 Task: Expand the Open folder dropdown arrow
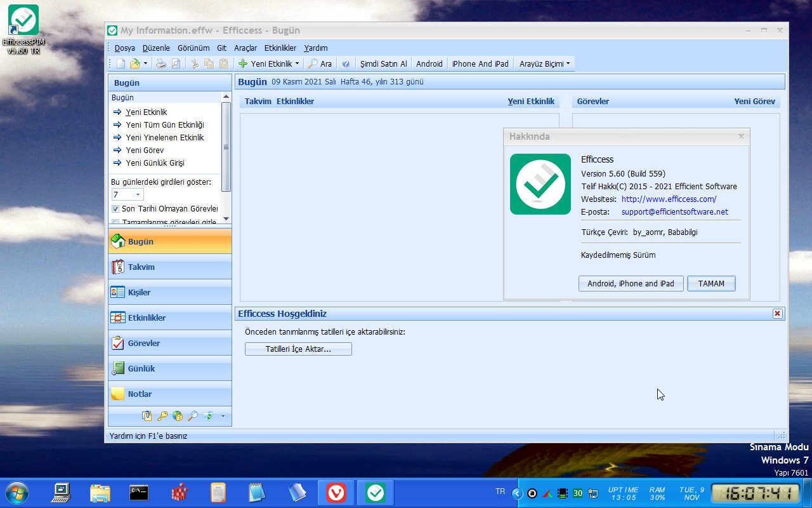[x=145, y=63]
